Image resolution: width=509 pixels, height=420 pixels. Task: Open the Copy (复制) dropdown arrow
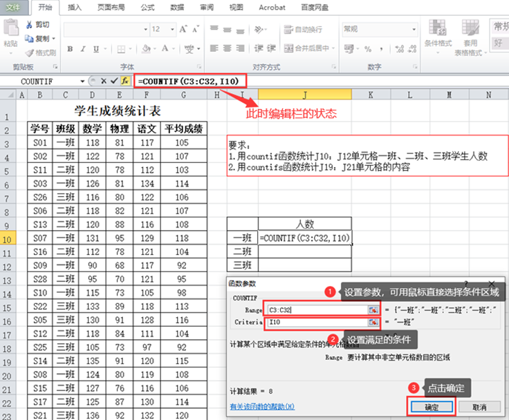click(x=53, y=39)
